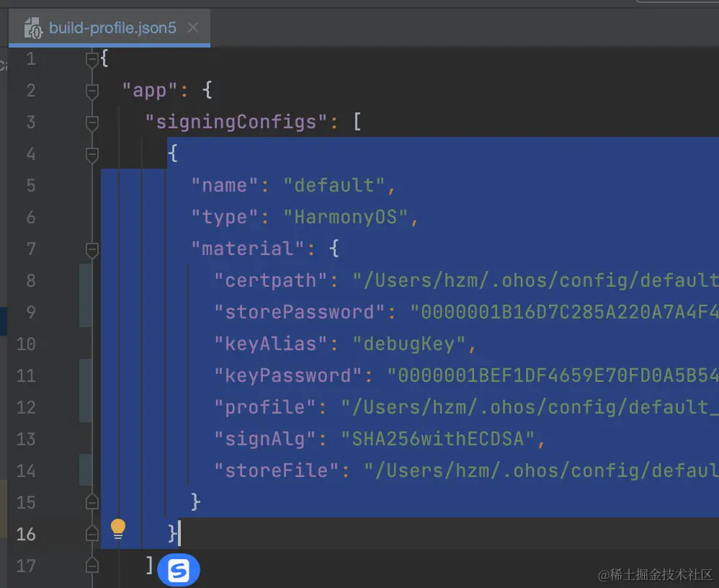The height and width of the screenshot is (588, 719).
Task: Click the VCS change marker beside line 14
Action: [85, 470]
